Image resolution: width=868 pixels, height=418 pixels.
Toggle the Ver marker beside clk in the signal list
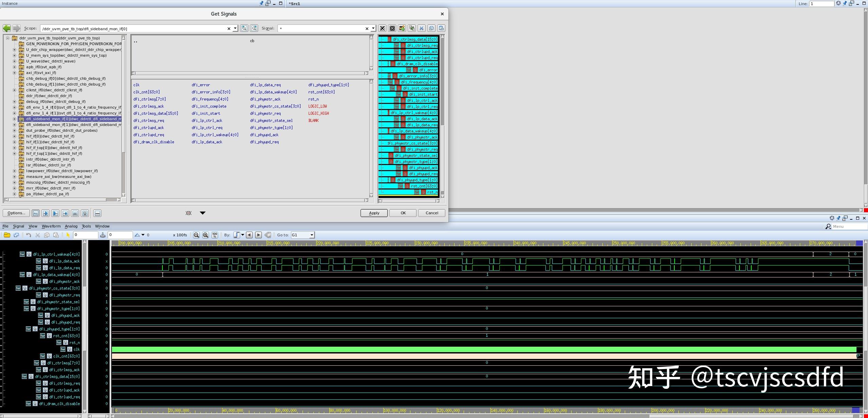pyautogui.click(x=63, y=349)
